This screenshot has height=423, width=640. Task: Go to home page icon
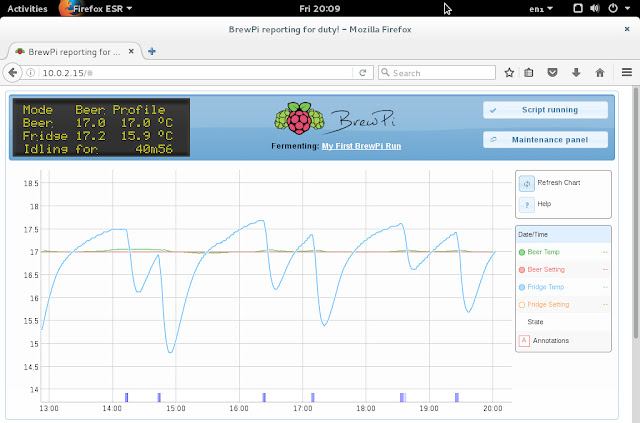[600, 73]
